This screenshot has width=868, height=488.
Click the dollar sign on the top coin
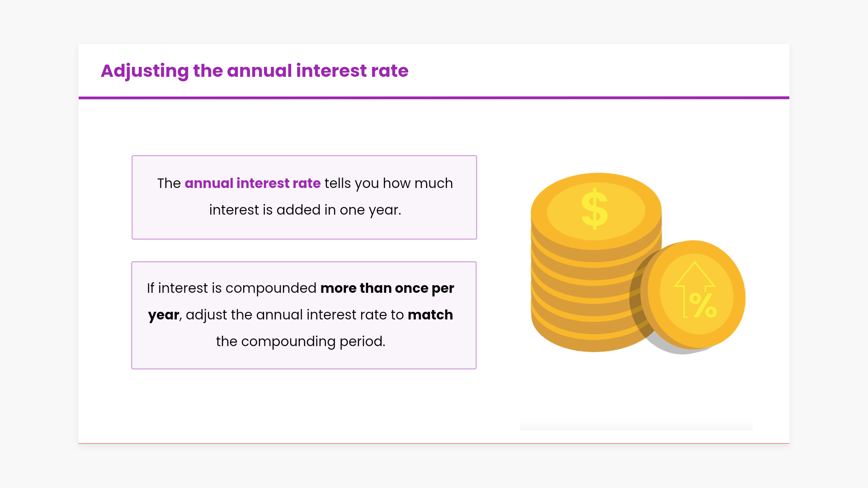tap(594, 209)
